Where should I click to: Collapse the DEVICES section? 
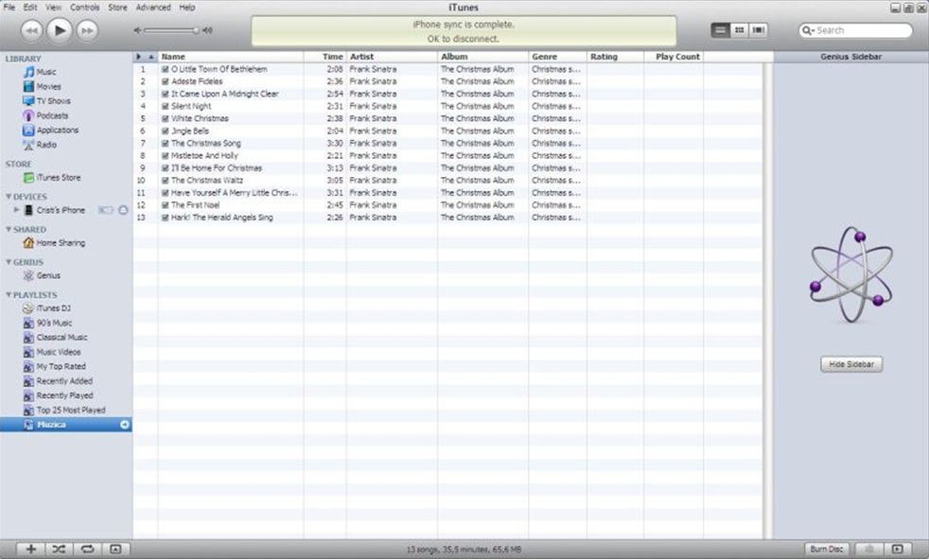pyautogui.click(x=9, y=197)
